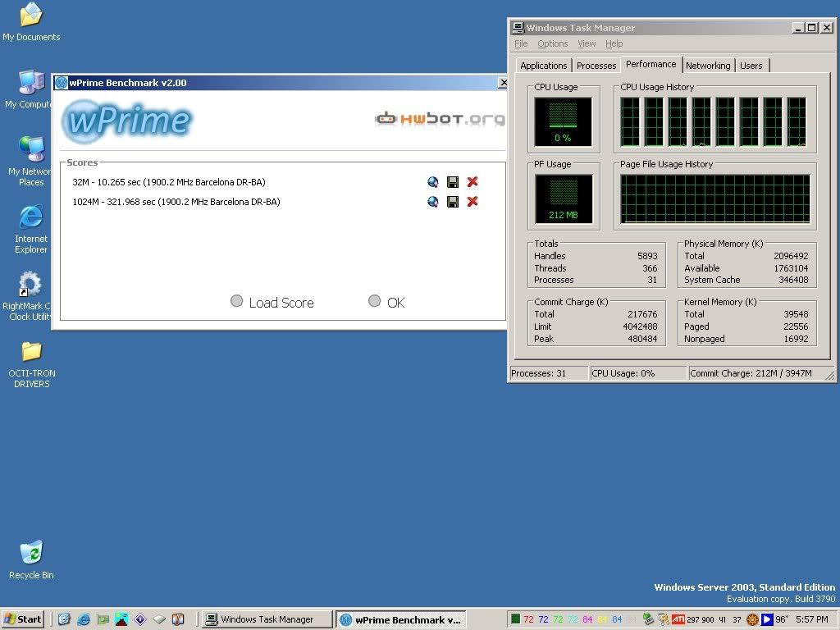Open the Start menu
This screenshot has width=840, height=630.
pyautogui.click(x=22, y=619)
